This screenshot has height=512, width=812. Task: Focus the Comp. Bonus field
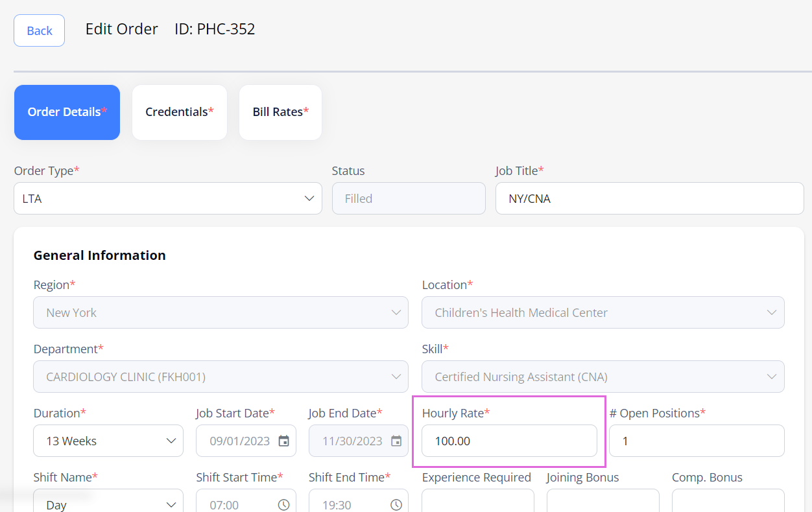point(728,500)
